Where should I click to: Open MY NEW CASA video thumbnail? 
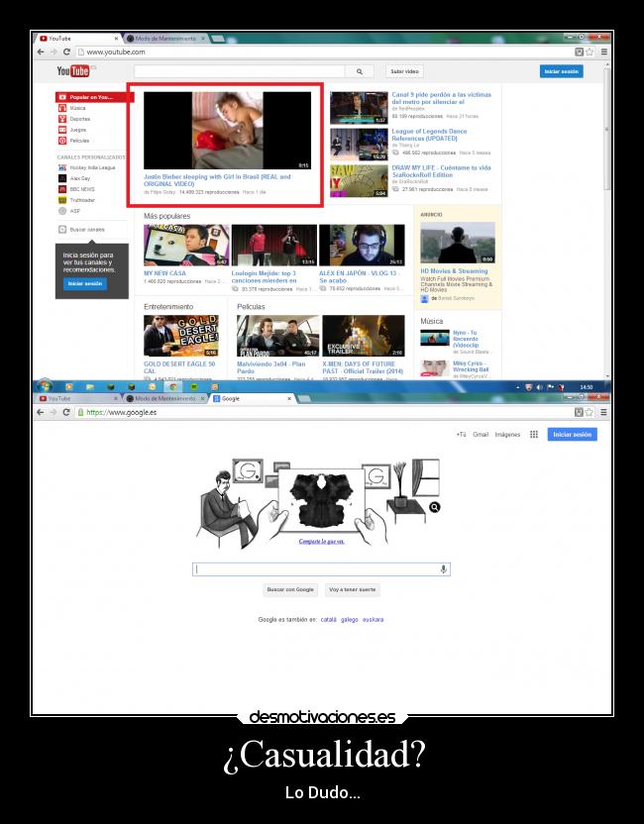186,246
